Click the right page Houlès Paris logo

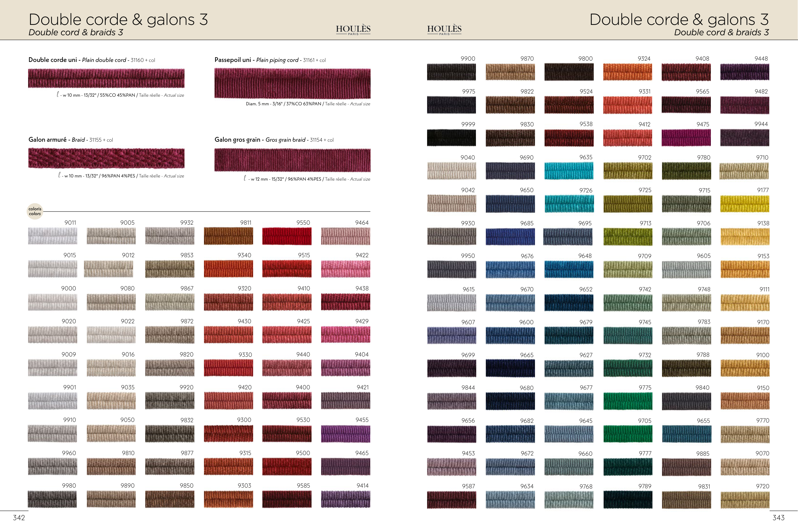click(444, 30)
